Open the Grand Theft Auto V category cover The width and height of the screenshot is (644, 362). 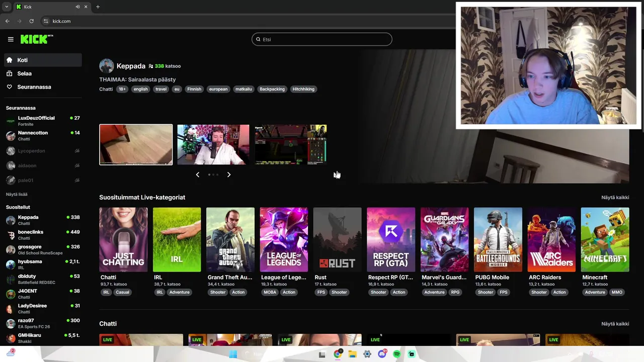click(x=230, y=240)
